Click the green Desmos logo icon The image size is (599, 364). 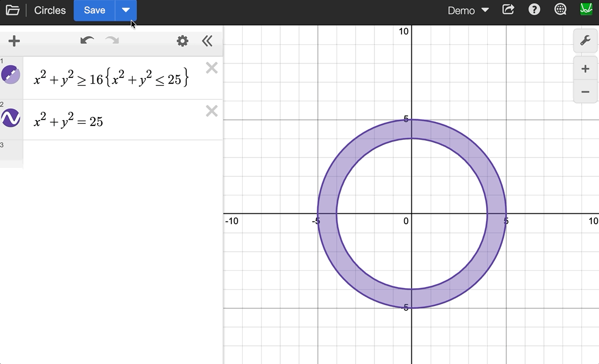point(586,9)
